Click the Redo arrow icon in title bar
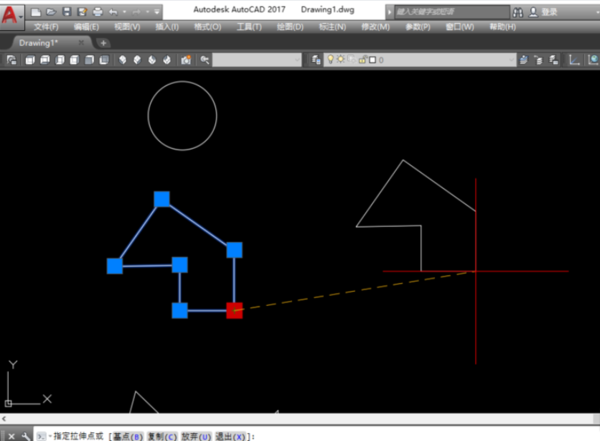The image size is (600, 441). pos(139,11)
